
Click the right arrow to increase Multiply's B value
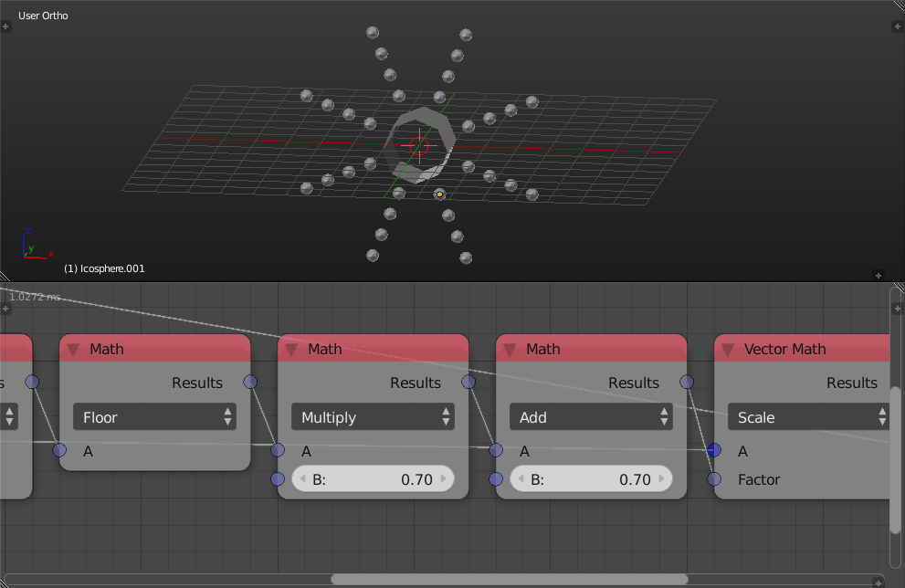click(x=444, y=478)
